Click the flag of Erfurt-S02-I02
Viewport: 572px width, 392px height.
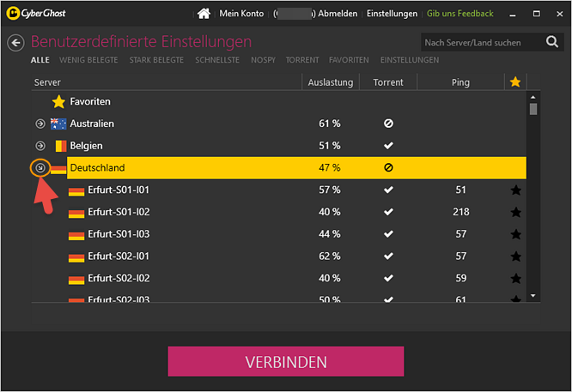76,280
